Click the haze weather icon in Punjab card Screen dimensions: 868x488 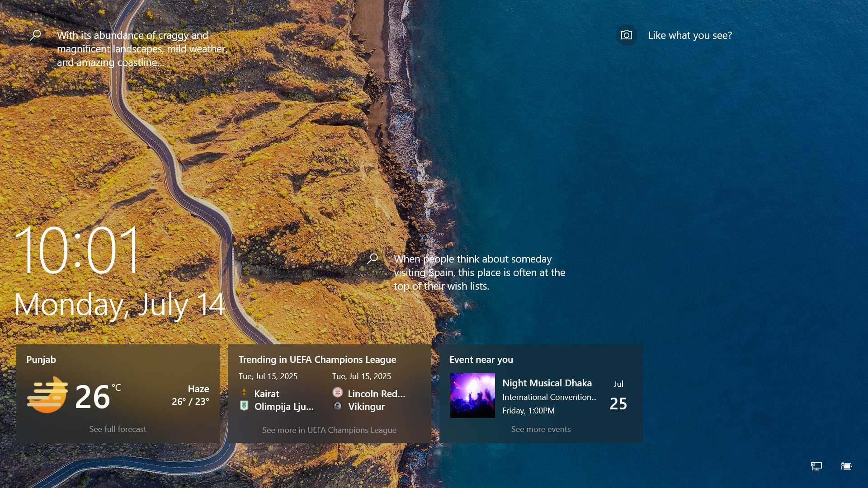47,395
